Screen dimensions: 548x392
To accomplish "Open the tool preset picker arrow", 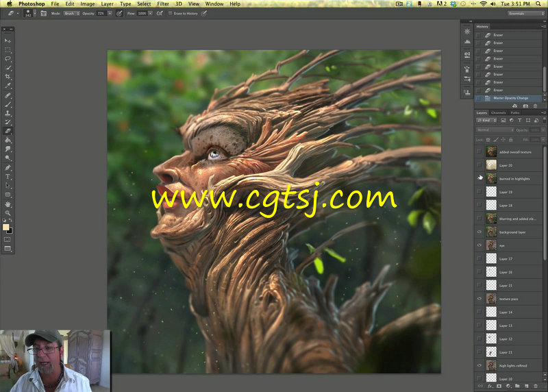I will [18, 13].
